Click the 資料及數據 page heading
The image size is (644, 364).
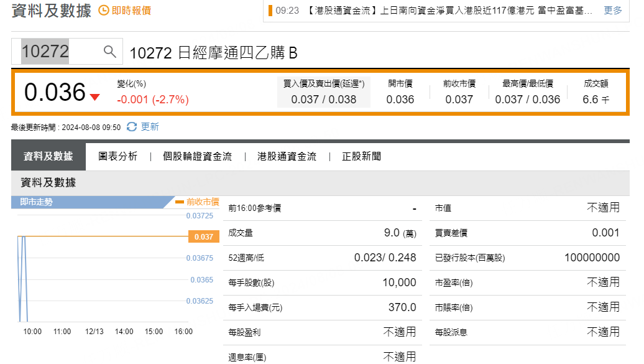(x=52, y=11)
